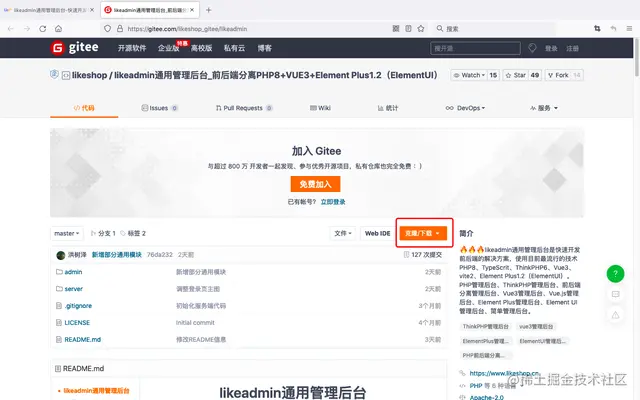This screenshot has height=400, width=640.
Task: Click the server folder icon
Action: pos(59,289)
